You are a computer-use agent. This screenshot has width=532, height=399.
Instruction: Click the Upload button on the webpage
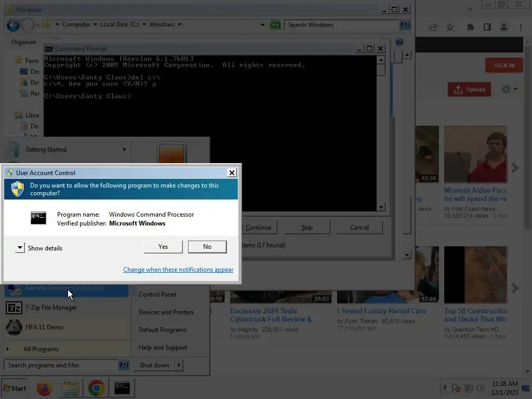point(469,89)
